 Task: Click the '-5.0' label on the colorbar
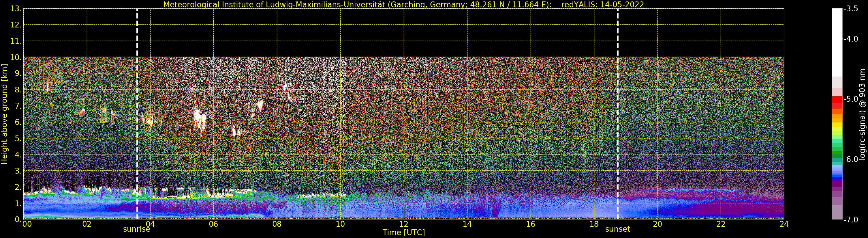point(851,99)
